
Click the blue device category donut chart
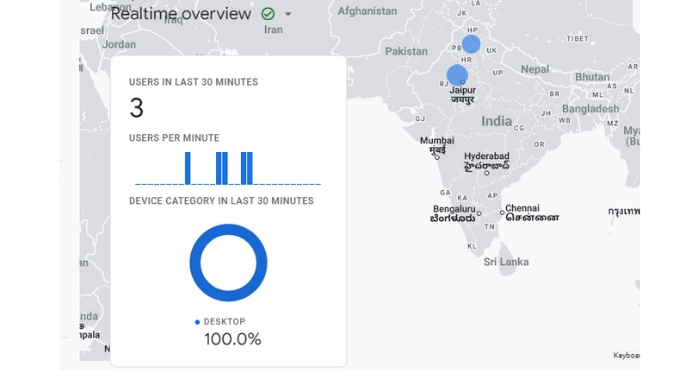pyautogui.click(x=228, y=262)
